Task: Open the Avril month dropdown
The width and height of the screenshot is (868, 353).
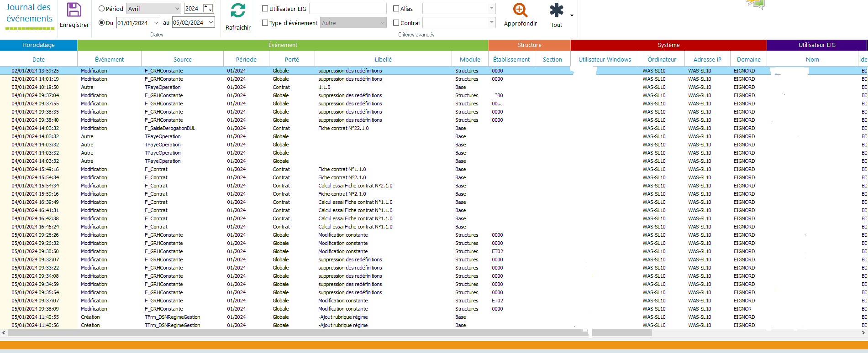Action: [177, 9]
